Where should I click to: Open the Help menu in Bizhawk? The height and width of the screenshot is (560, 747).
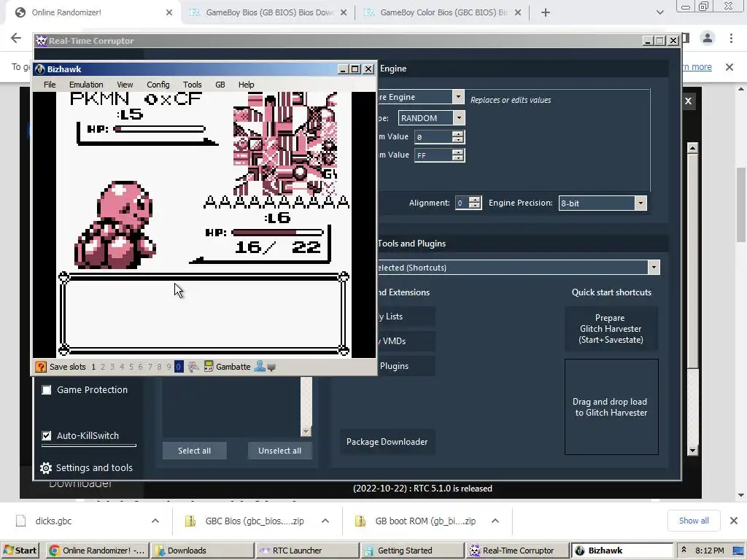pyautogui.click(x=247, y=85)
